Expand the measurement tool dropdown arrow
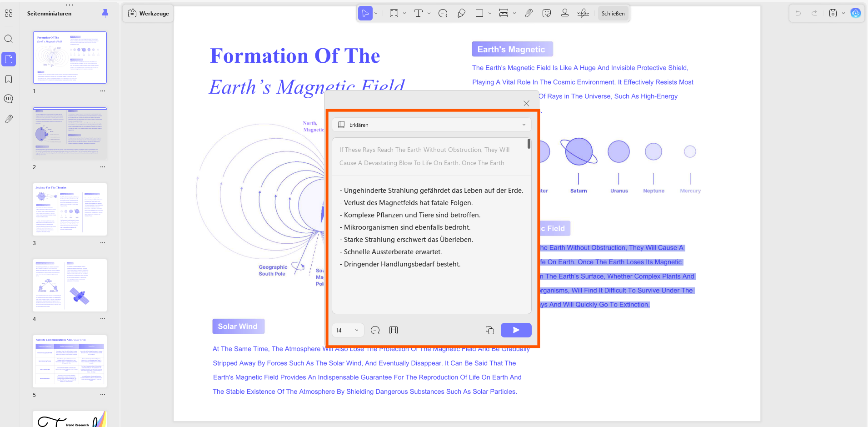This screenshot has width=868, height=427. (x=514, y=14)
